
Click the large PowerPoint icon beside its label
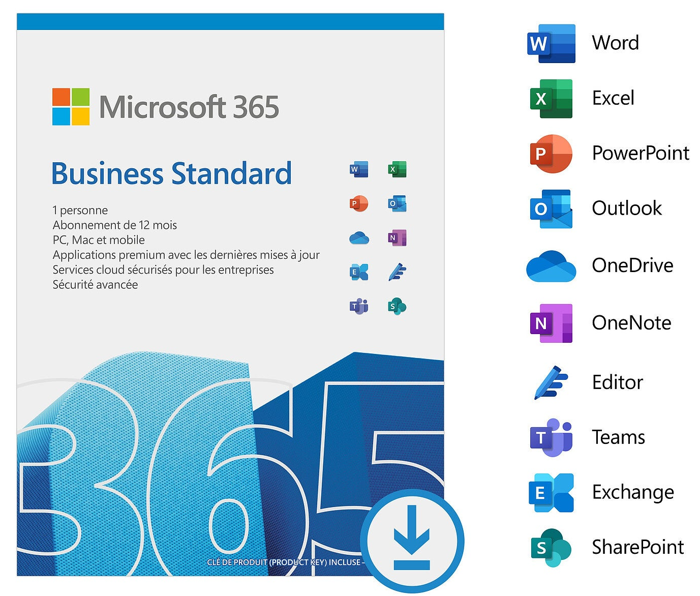pyautogui.click(x=551, y=154)
